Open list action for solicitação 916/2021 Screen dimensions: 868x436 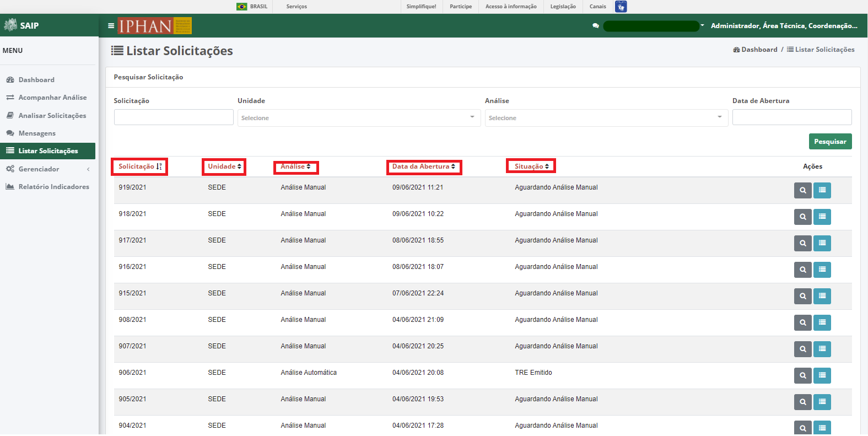822,270
